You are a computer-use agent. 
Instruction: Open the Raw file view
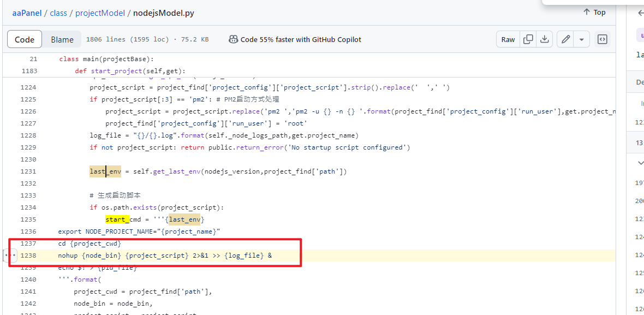(508, 39)
